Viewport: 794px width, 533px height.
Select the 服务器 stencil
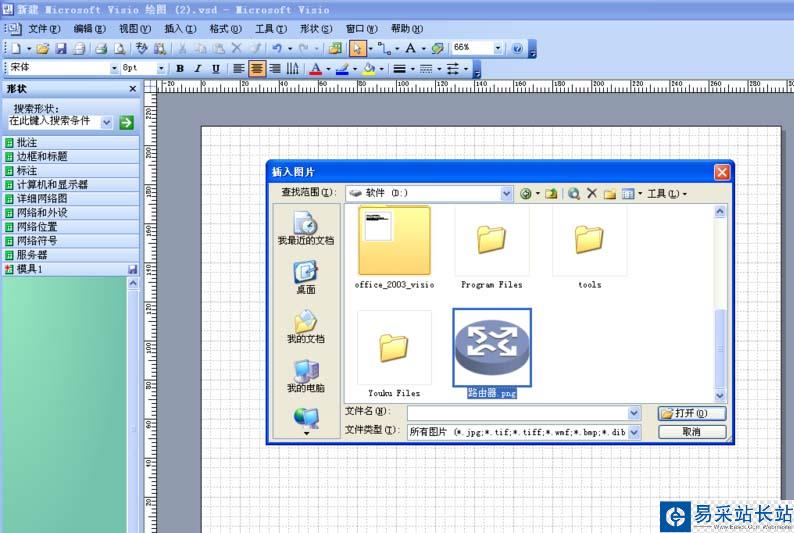coord(71,255)
